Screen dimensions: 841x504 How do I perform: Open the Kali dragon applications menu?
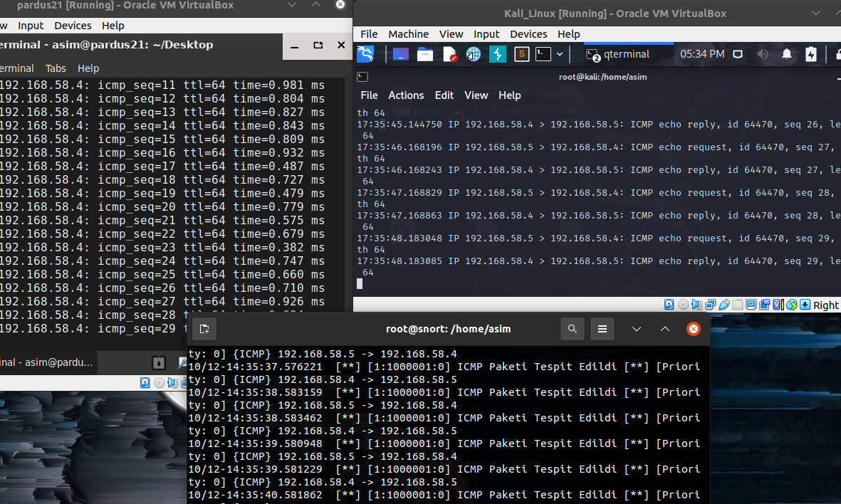(x=366, y=54)
